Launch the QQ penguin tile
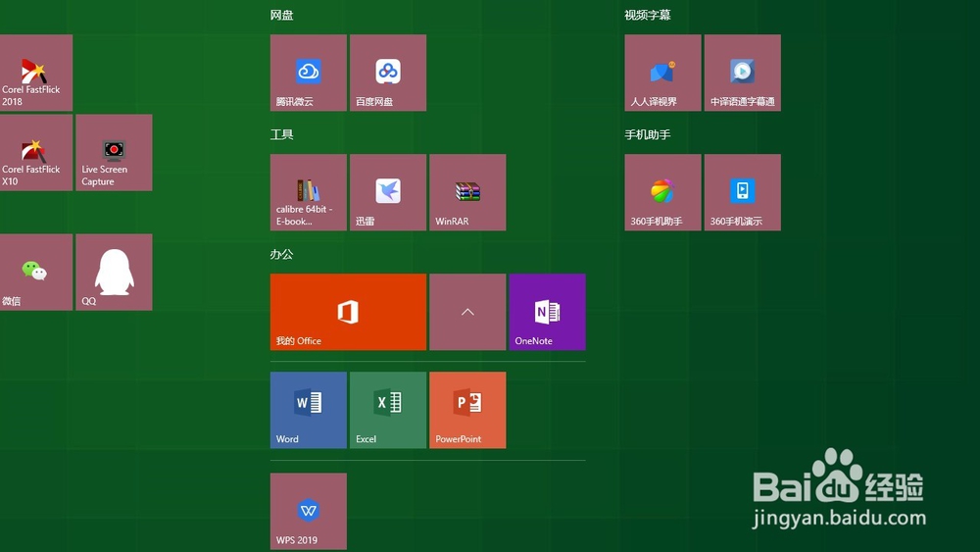The height and width of the screenshot is (552, 980). pyautogui.click(x=114, y=272)
